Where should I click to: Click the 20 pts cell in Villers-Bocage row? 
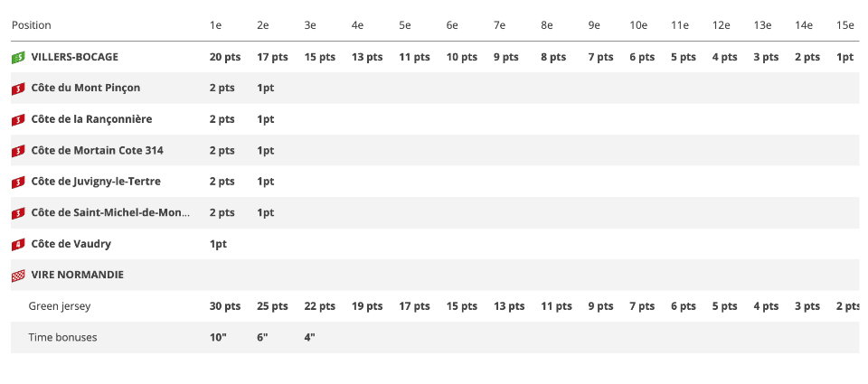225,57
